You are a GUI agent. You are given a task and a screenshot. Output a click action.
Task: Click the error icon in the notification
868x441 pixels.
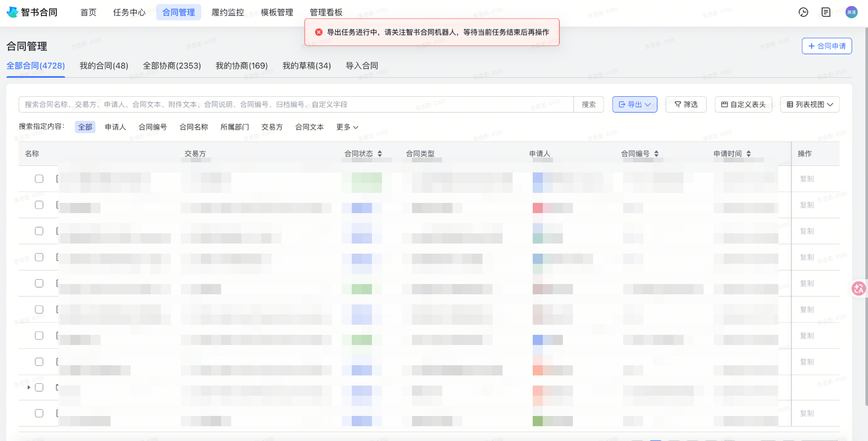(319, 32)
